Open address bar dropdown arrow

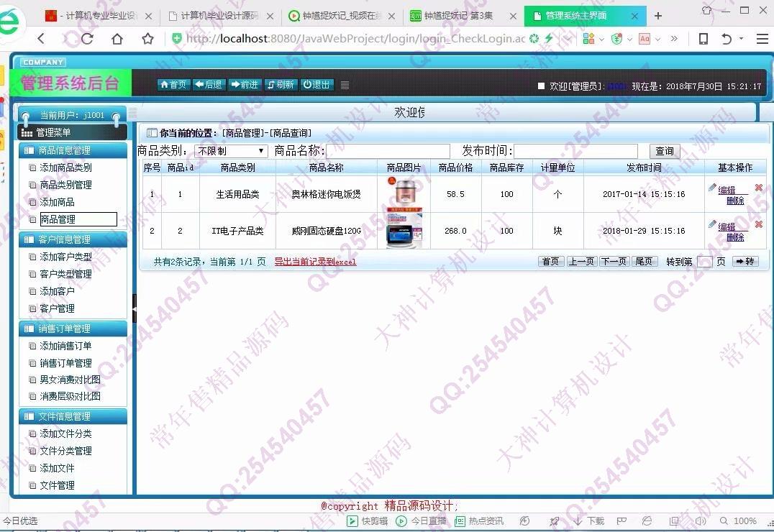pos(569,39)
